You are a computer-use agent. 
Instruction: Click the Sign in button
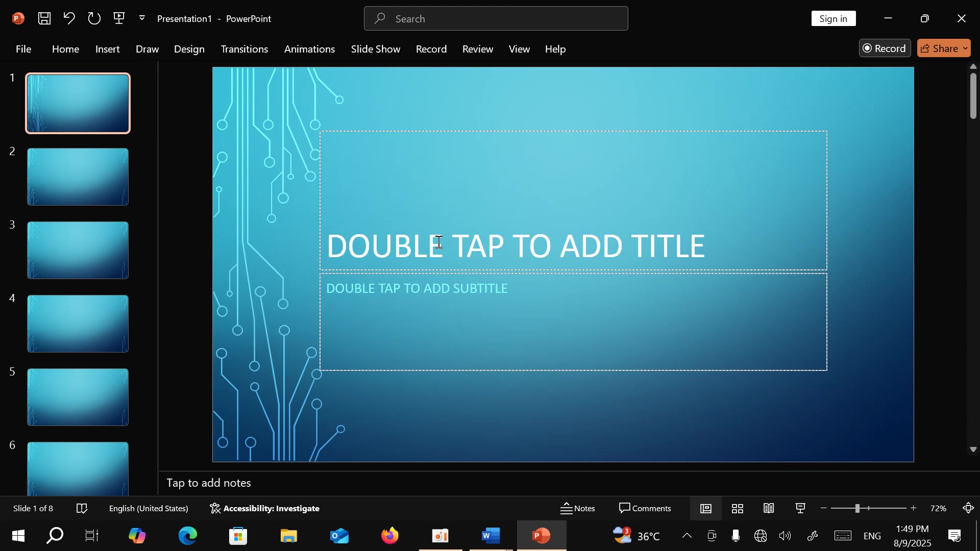pos(833,19)
